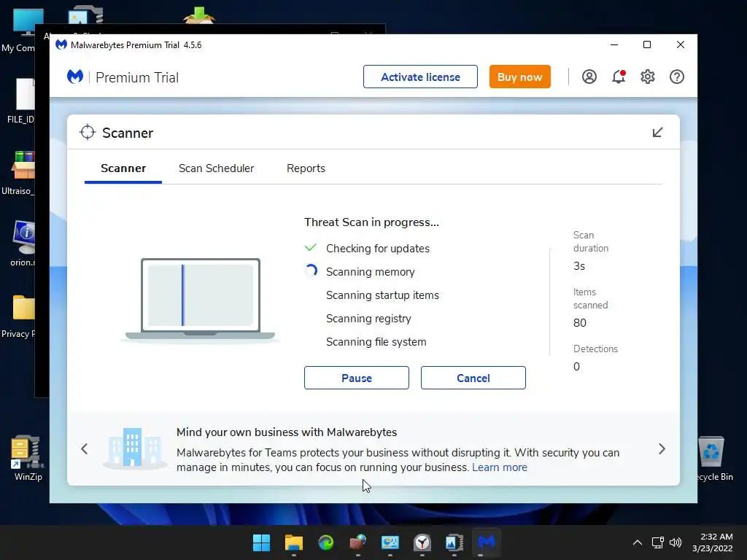747x560 pixels.
Task: Click the Activate license button
Action: tap(420, 77)
